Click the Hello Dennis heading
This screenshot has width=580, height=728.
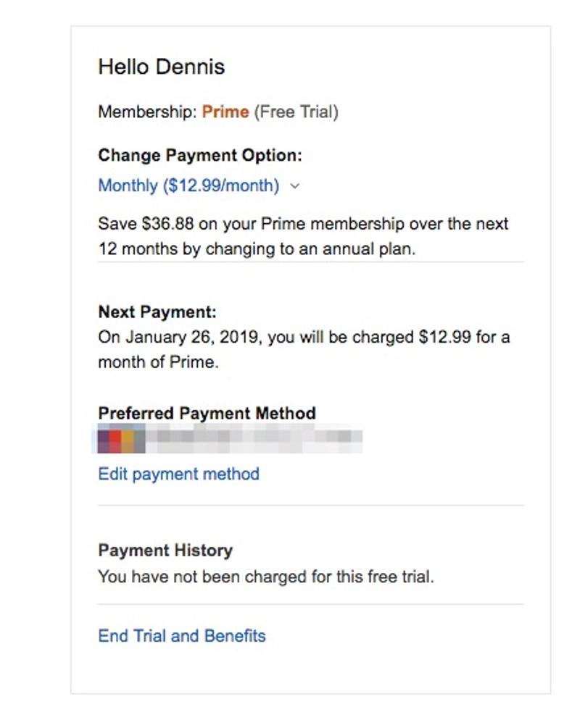[162, 67]
